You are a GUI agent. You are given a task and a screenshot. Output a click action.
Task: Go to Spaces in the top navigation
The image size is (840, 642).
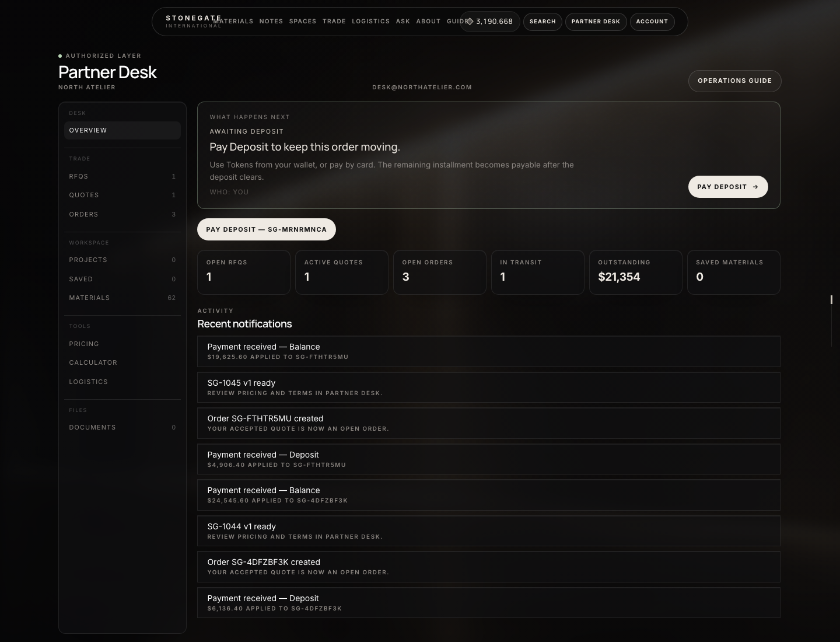(x=303, y=21)
